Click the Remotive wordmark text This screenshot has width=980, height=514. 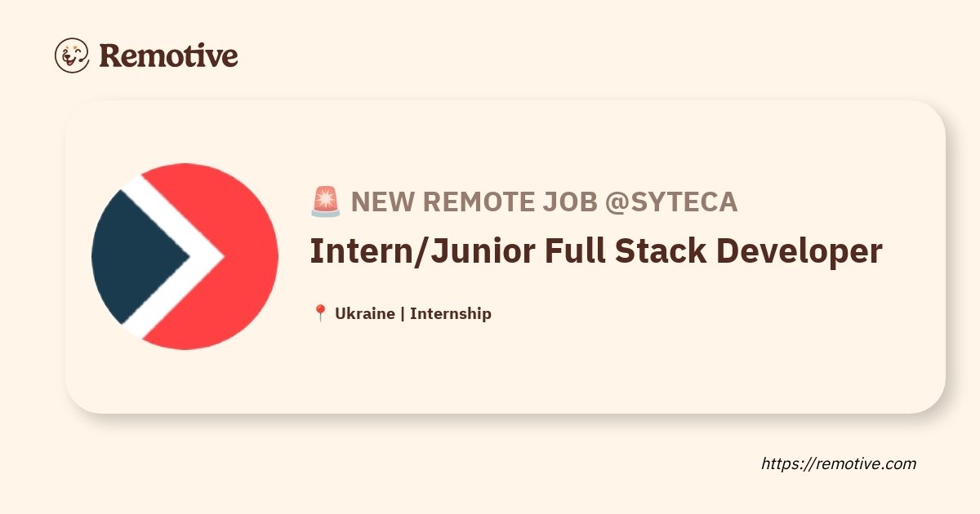(x=168, y=55)
